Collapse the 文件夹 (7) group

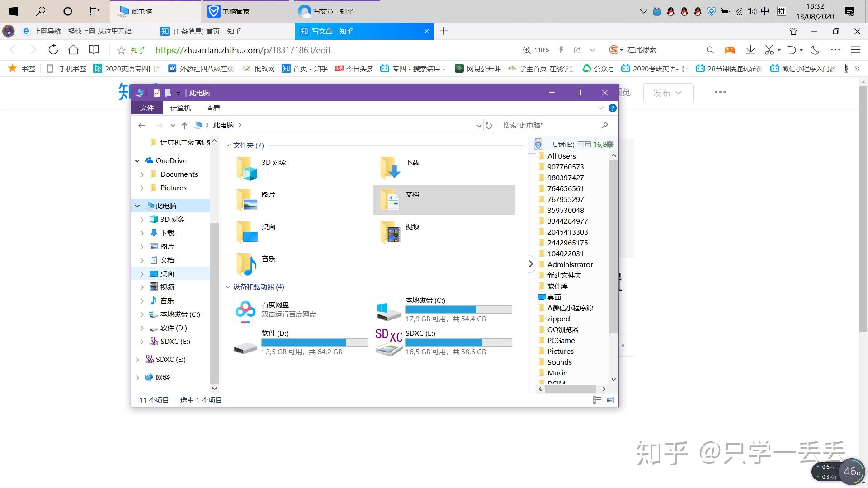(228, 145)
